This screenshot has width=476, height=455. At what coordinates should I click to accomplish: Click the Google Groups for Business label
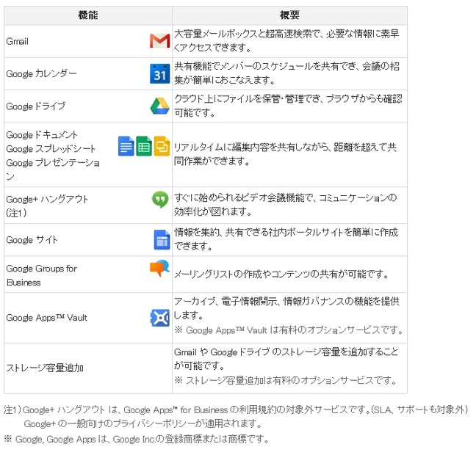click(42, 275)
